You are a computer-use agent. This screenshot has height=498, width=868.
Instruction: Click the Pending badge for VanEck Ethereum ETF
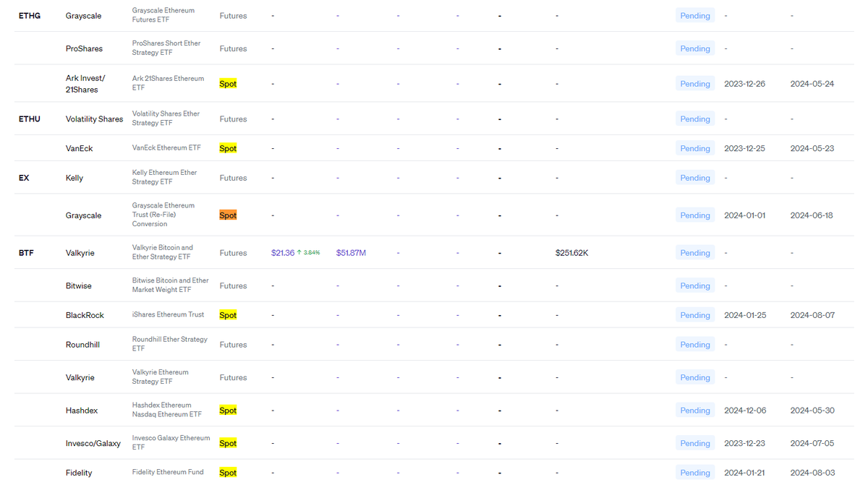(694, 148)
